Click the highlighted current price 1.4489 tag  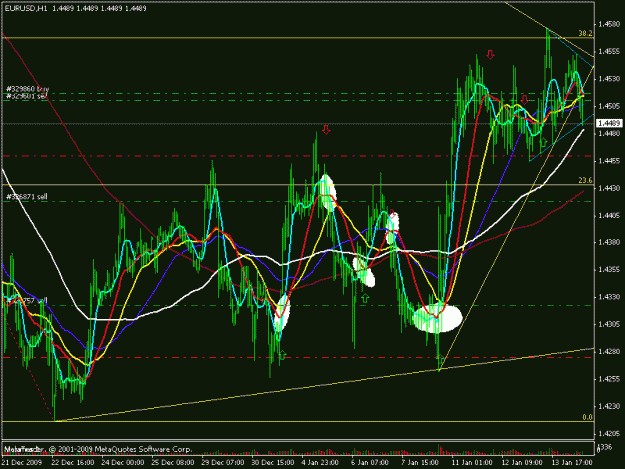[609, 124]
